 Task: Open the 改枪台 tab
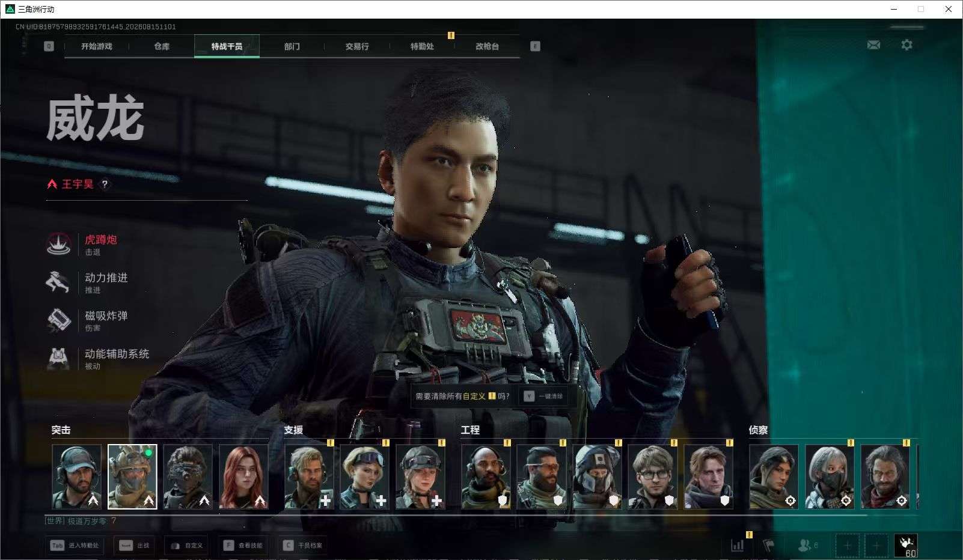click(487, 46)
